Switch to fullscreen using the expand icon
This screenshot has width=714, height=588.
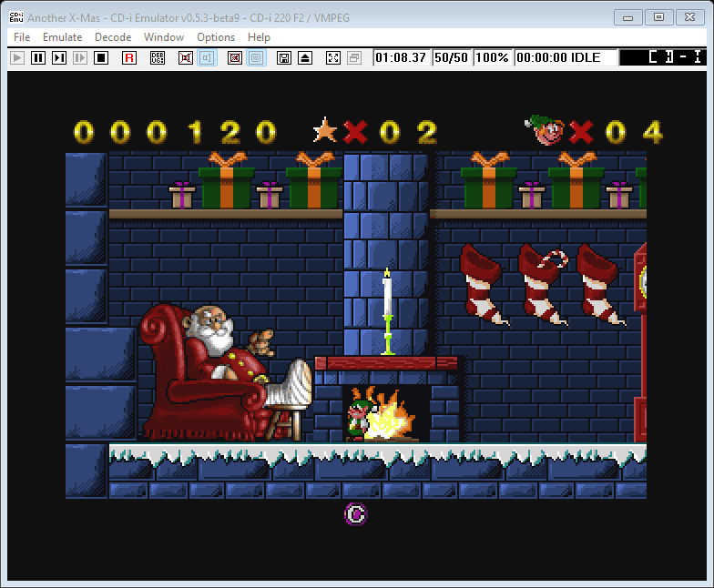pyautogui.click(x=333, y=57)
